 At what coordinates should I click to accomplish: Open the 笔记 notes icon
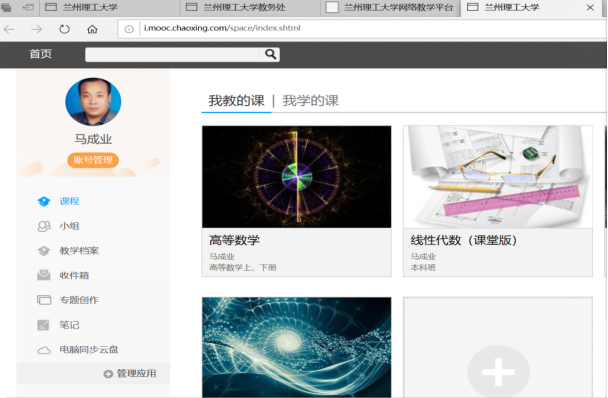[43, 325]
